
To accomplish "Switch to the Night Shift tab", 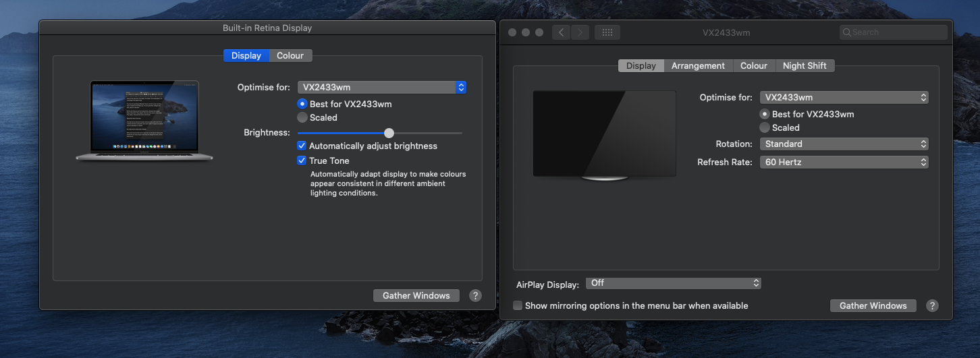I will [x=805, y=65].
